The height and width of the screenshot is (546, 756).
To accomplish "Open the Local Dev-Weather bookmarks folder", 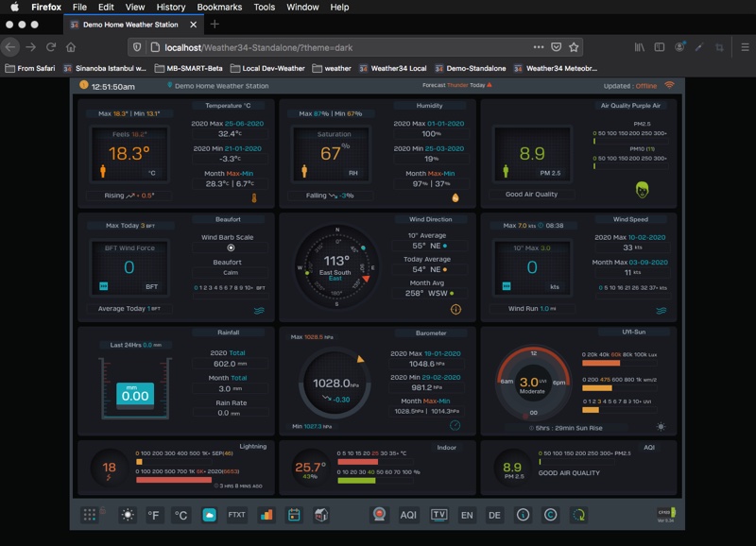I will point(267,68).
